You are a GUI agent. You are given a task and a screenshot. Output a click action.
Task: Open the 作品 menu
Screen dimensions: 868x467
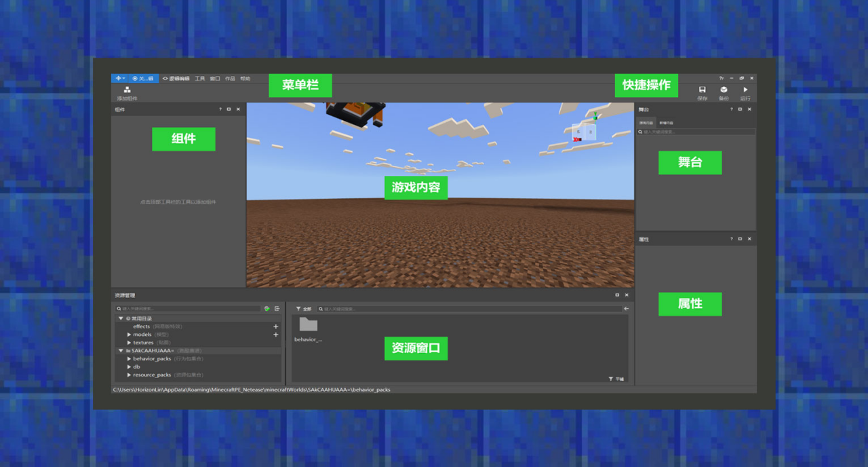click(x=230, y=79)
